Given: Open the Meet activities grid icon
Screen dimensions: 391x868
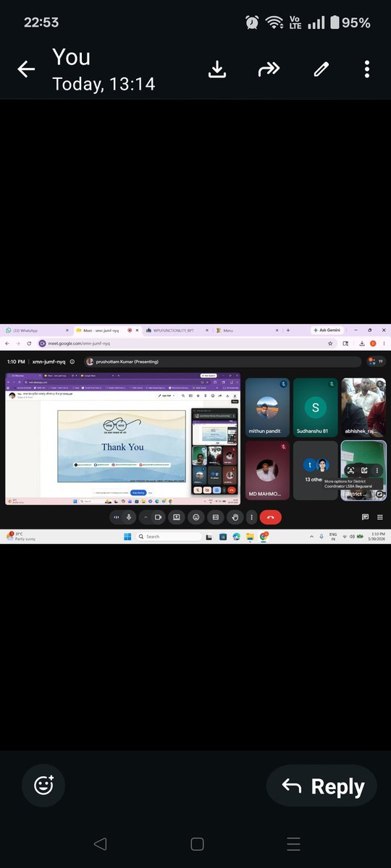Looking at the screenshot, I should coord(379,517).
